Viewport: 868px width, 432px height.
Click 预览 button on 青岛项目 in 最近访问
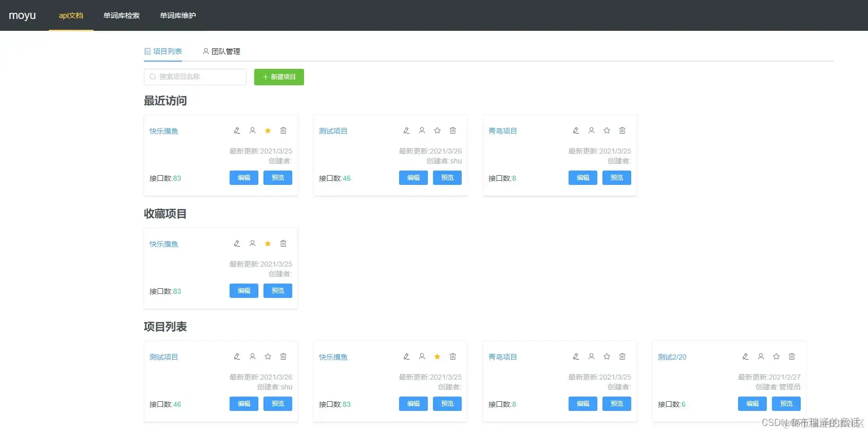(617, 178)
